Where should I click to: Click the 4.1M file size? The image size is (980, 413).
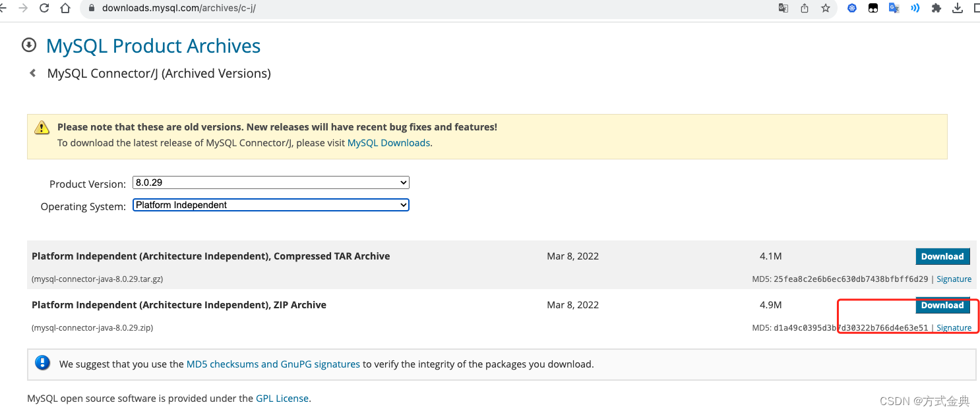tap(770, 256)
